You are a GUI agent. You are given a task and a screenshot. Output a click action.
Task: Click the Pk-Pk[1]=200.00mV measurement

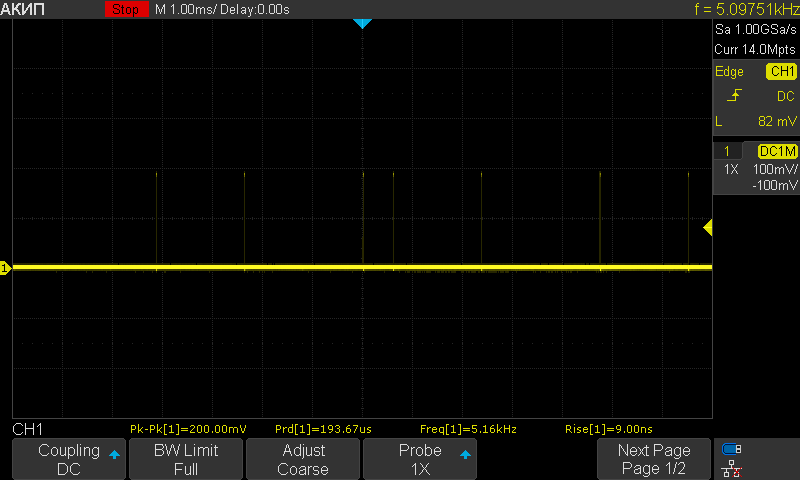click(188, 429)
